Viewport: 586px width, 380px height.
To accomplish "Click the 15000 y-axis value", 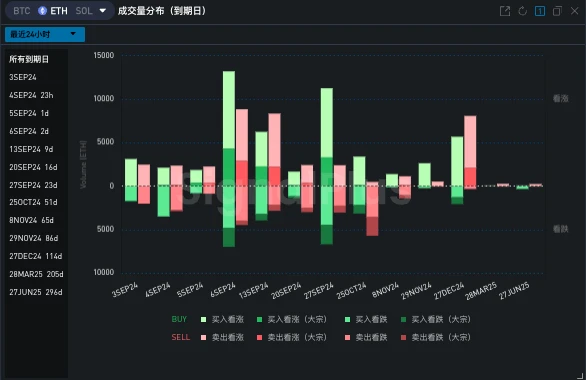I will coord(104,55).
